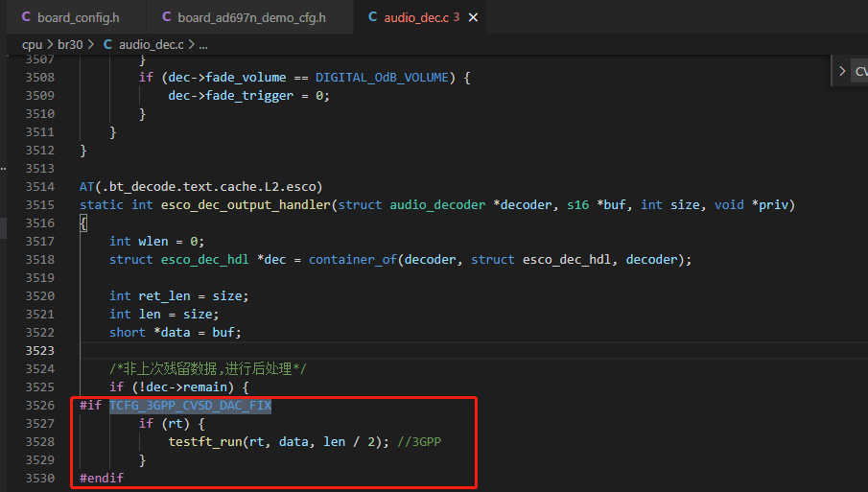
Task: Click the 'if (!dec->remain) {' line
Action: (x=178, y=387)
